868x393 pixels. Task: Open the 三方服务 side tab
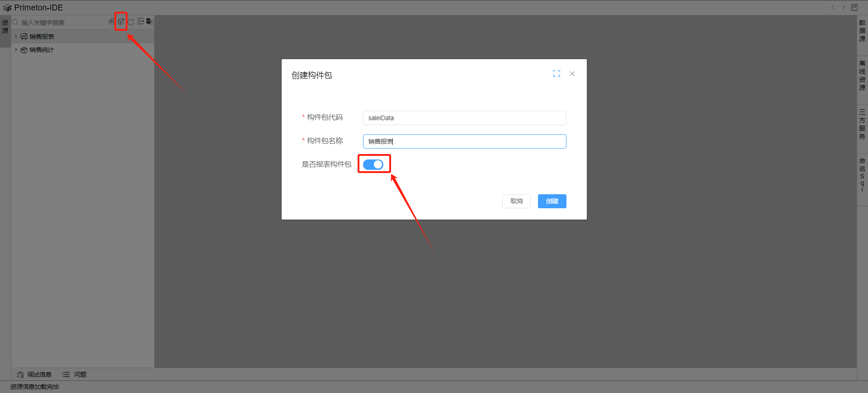click(x=862, y=124)
